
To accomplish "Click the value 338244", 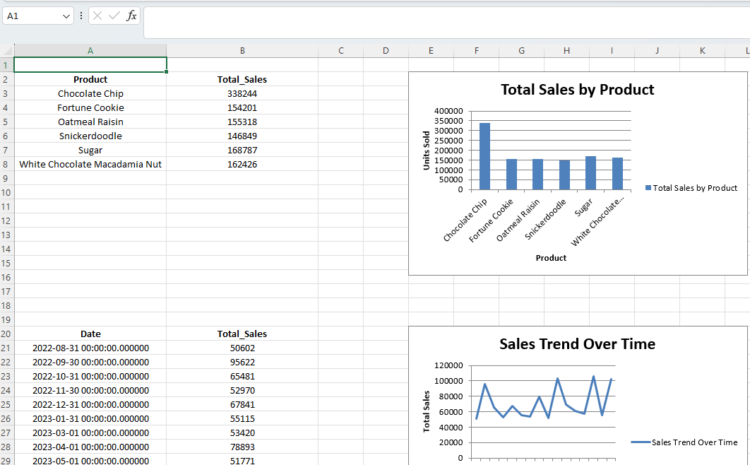I will click(243, 94).
